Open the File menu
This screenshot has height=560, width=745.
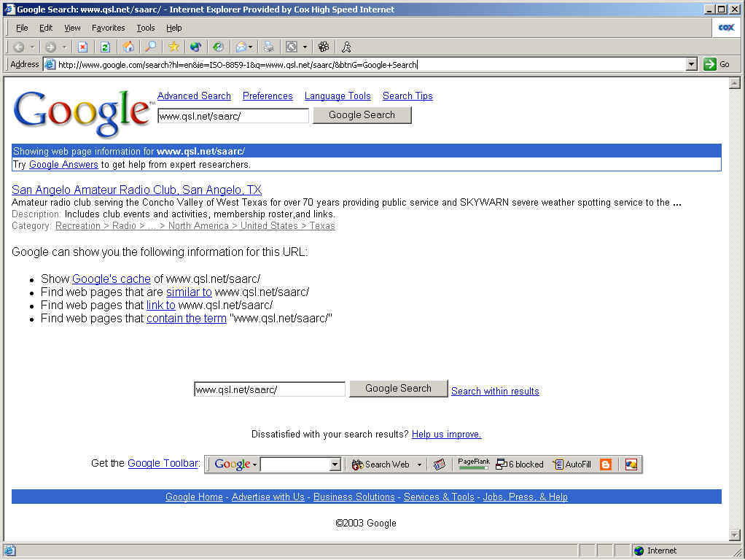point(22,28)
